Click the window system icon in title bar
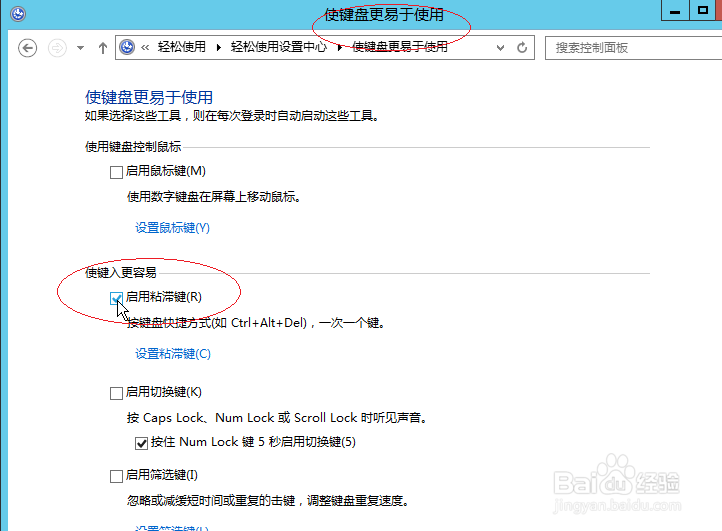The height and width of the screenshot is (531, 722). (x=18, y=14)
